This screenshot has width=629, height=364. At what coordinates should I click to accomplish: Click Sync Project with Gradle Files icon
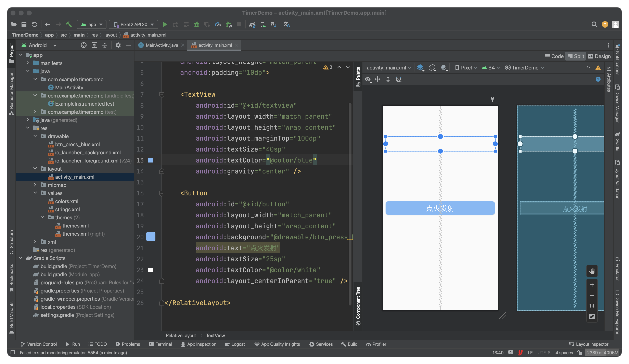tap(252, 24)
